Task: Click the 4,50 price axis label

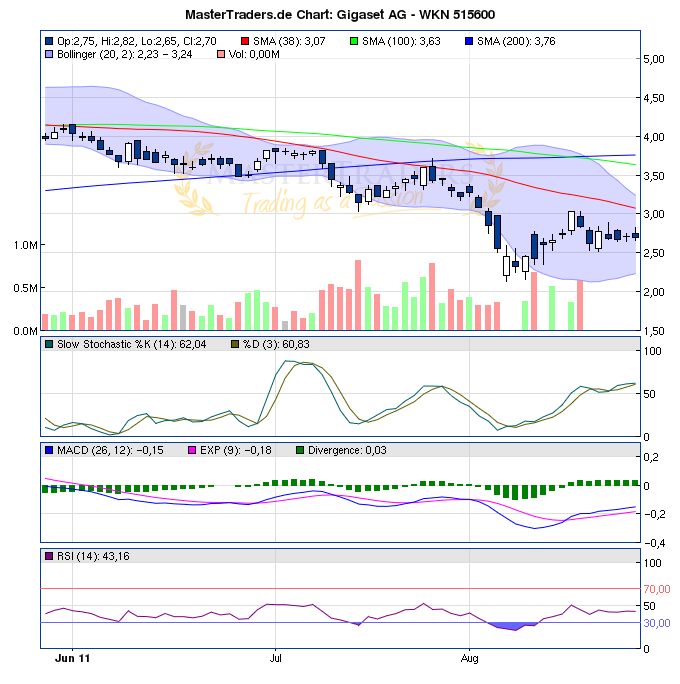Action: coord(654,98)
